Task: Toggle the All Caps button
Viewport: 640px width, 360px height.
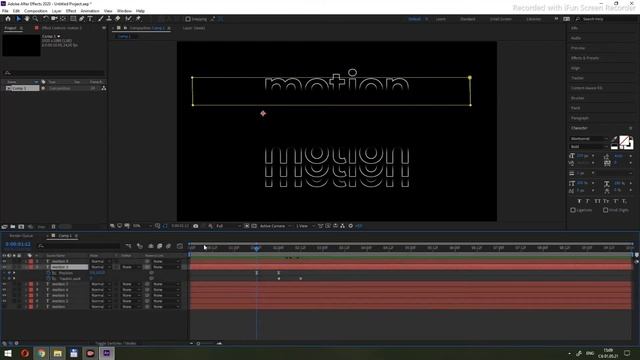Action: coord(597,201)
